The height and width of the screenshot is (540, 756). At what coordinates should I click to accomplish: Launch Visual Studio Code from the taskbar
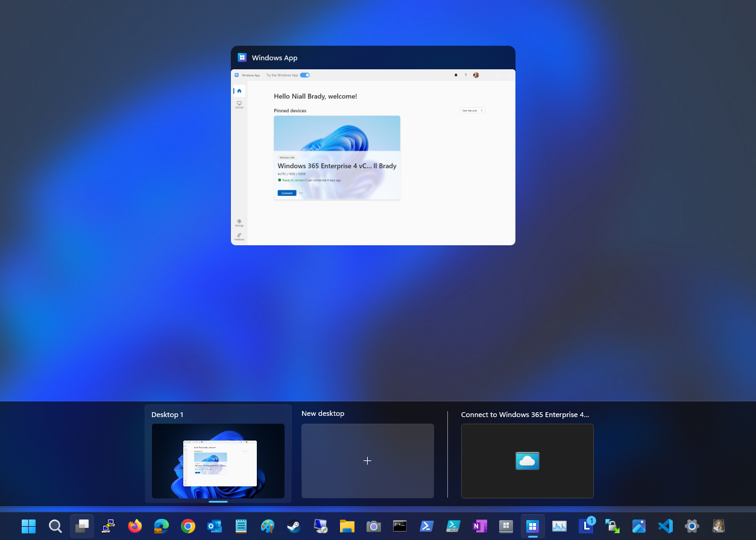pyautogui.click(x=666, y=526)
